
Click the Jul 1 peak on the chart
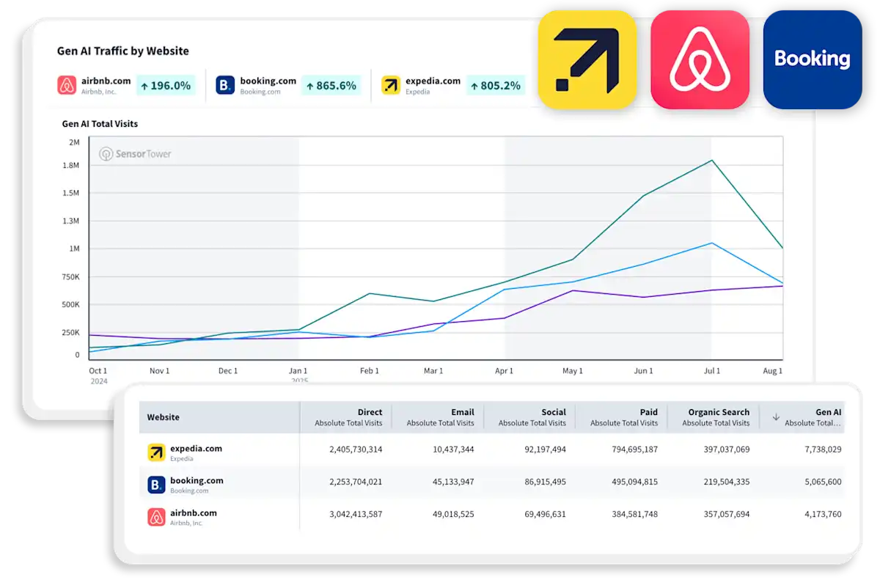coord(711,160)
